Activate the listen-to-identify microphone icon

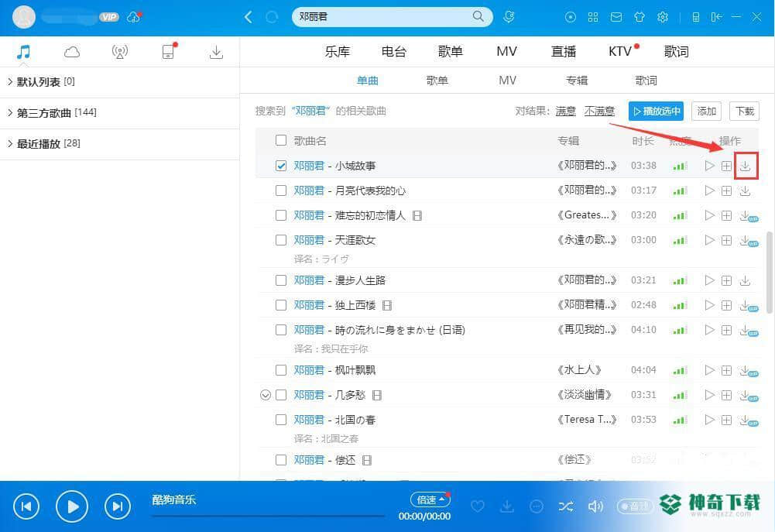click(509, 17)
